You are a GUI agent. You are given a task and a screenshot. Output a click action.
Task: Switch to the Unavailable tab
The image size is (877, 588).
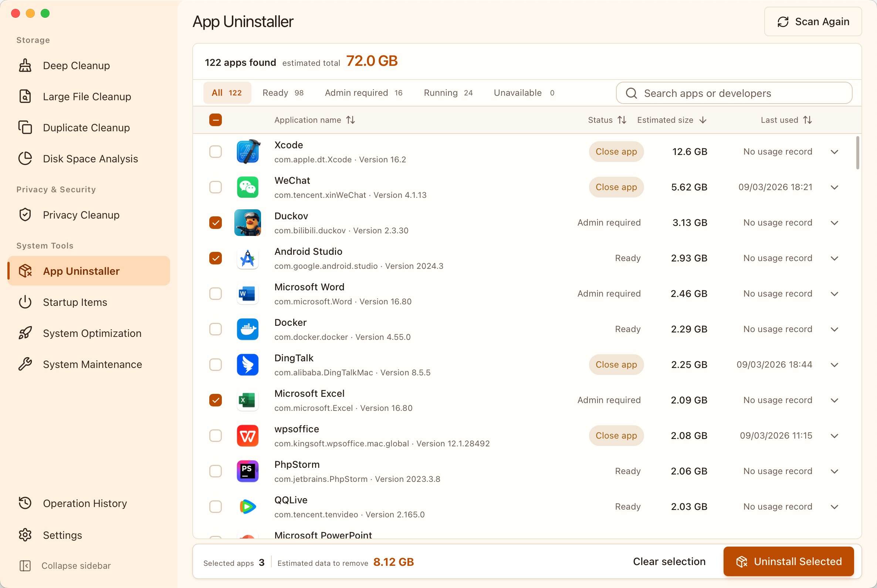click(x=524, y=92)
